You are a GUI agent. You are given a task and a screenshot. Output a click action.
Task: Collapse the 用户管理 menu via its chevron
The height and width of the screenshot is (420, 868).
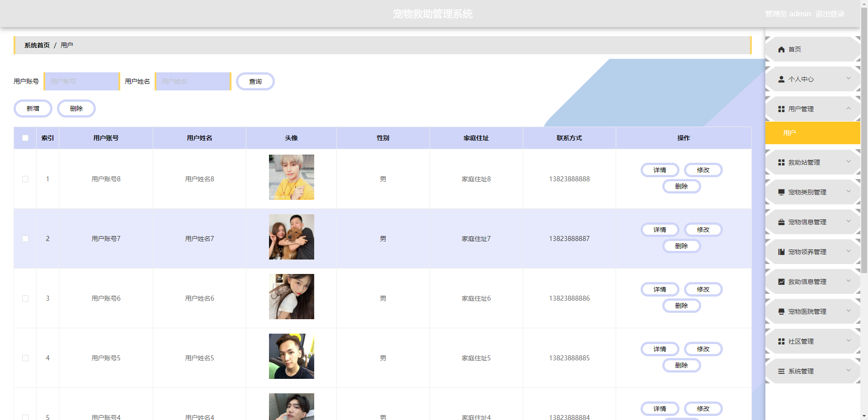[x=849, y=109]
